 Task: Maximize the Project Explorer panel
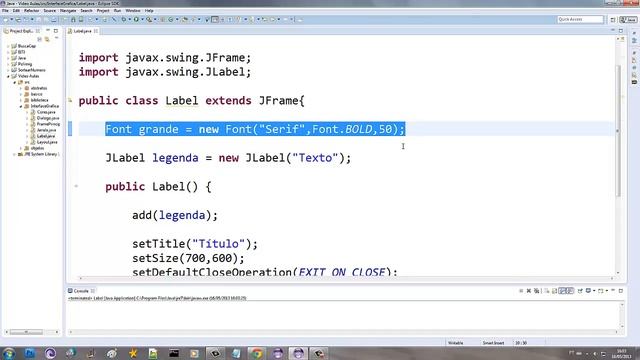tap(56, 31)
